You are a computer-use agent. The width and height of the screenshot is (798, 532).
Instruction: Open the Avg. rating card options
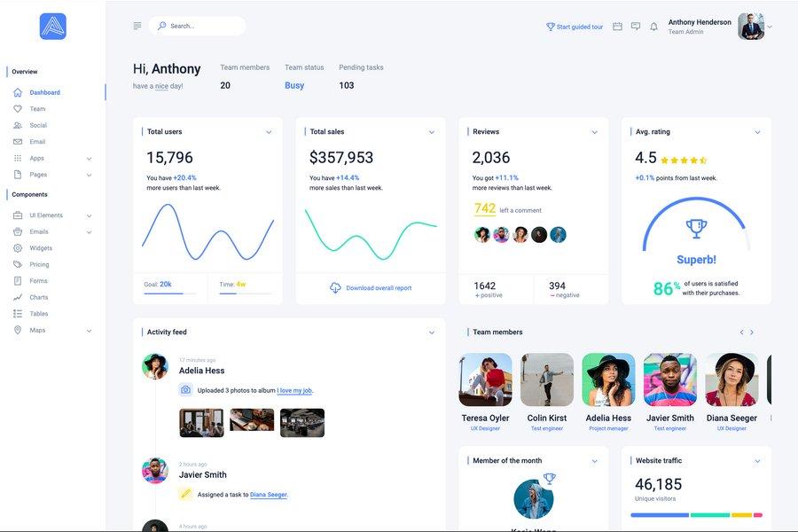tap(756, 129)
